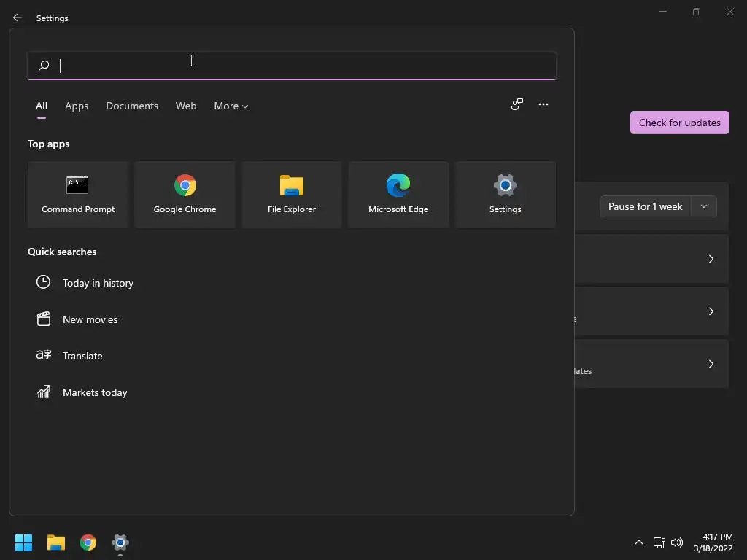Open Command Prompt from Top apps

(78, 195)
